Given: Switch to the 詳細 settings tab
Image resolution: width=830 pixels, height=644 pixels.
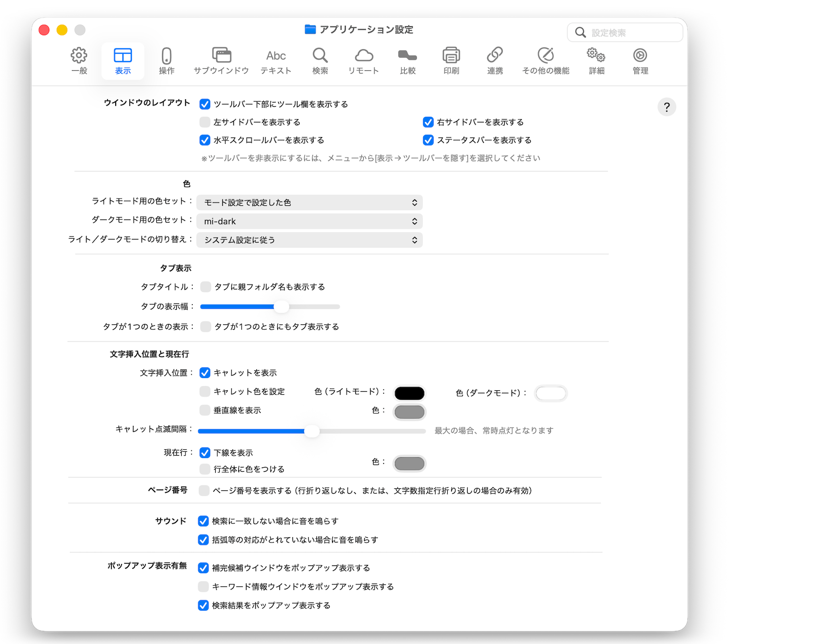Looking at the screenshot, I should [596, 61].
